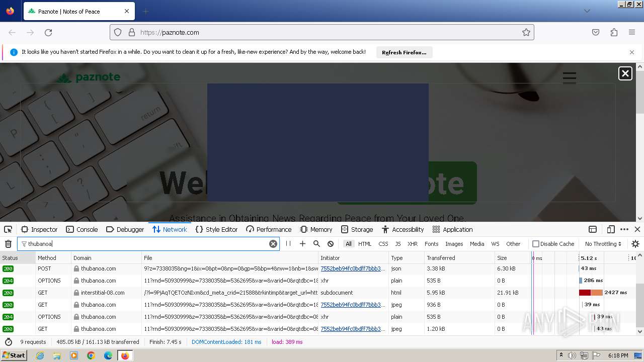Switch to the Accessibility tab
Viewport: 644px width, 362px height.
point(403,229)
